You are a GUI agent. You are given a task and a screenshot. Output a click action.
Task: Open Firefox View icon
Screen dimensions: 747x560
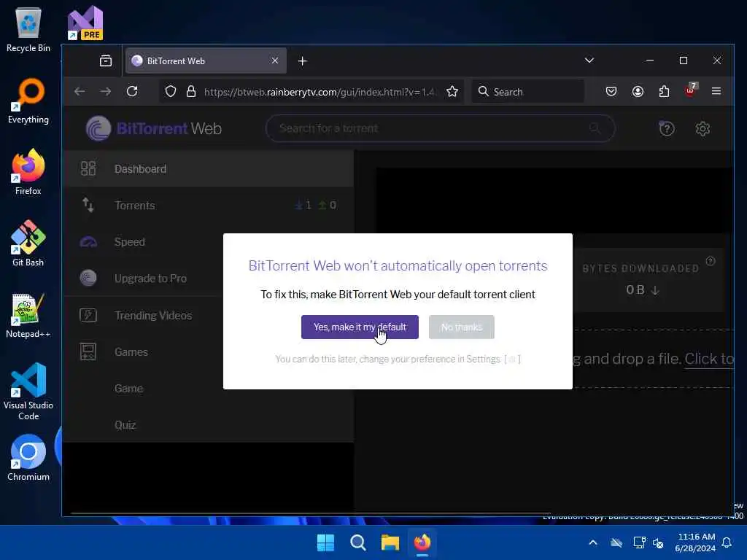(106, 61)
